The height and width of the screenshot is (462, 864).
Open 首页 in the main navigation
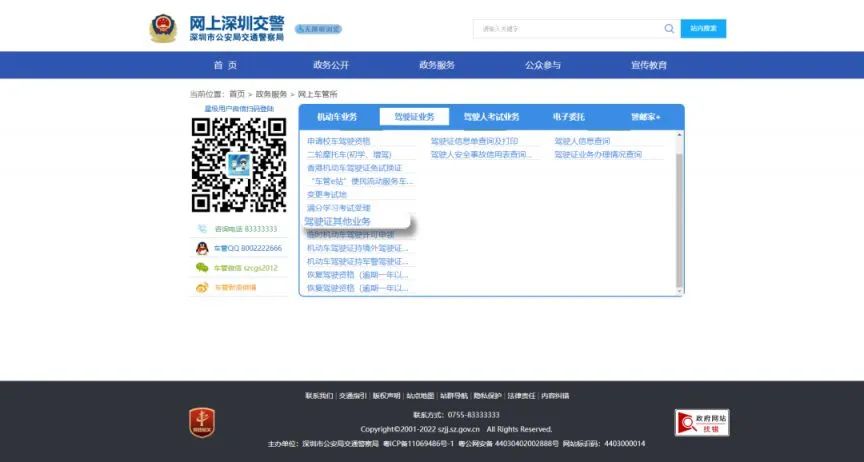225,65
